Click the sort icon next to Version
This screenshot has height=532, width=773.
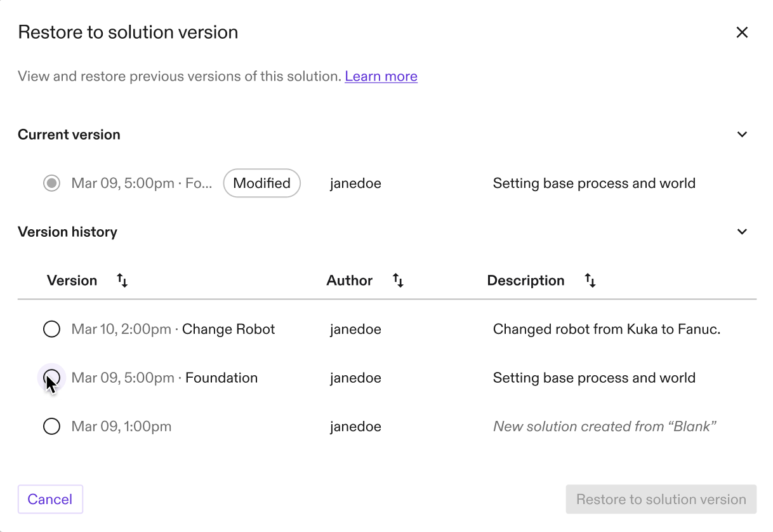pyautogui.click(x=121, y=280)
